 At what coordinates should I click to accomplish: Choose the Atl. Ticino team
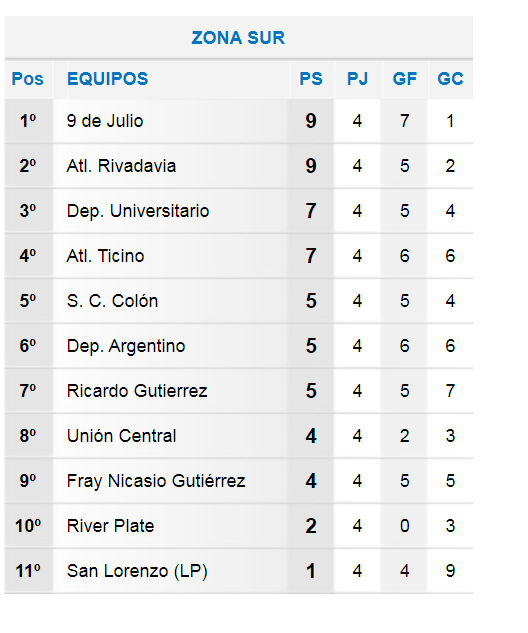click(x=105, y=256)
